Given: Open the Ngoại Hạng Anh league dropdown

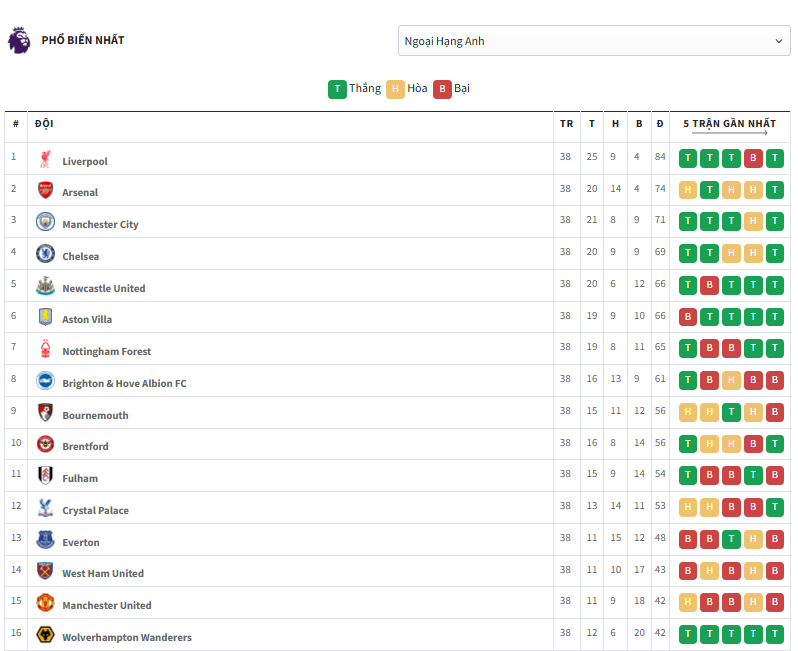Looking at the screenshot, I should click(593, 41).
